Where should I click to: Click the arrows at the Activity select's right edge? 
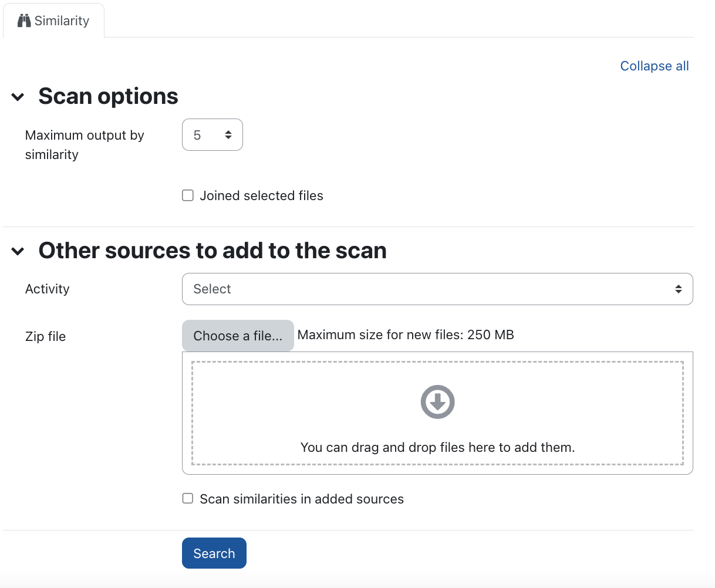point(678,289)
